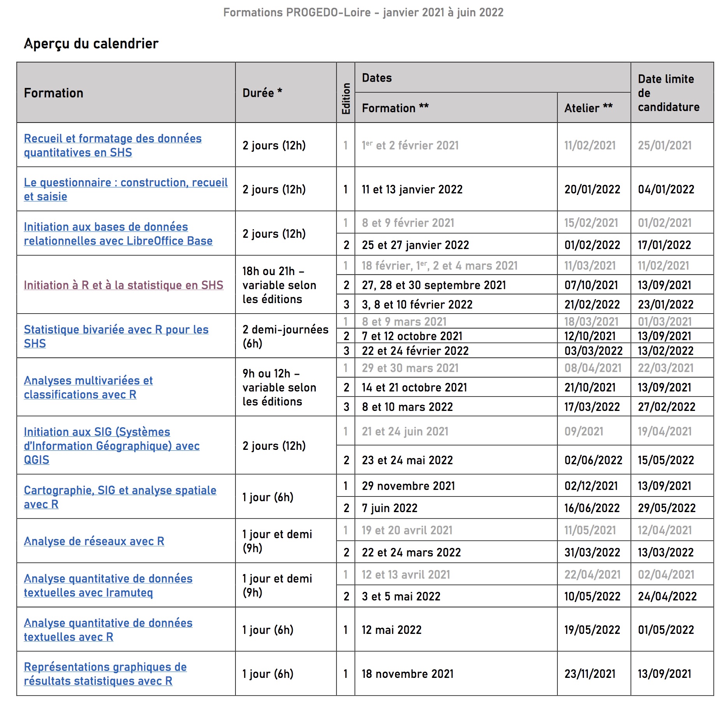Viewport: 728px width, 709px height.
Task: Click the '9h ou 12h – variable selon les éditions' cell
Action: click(286, 387)
